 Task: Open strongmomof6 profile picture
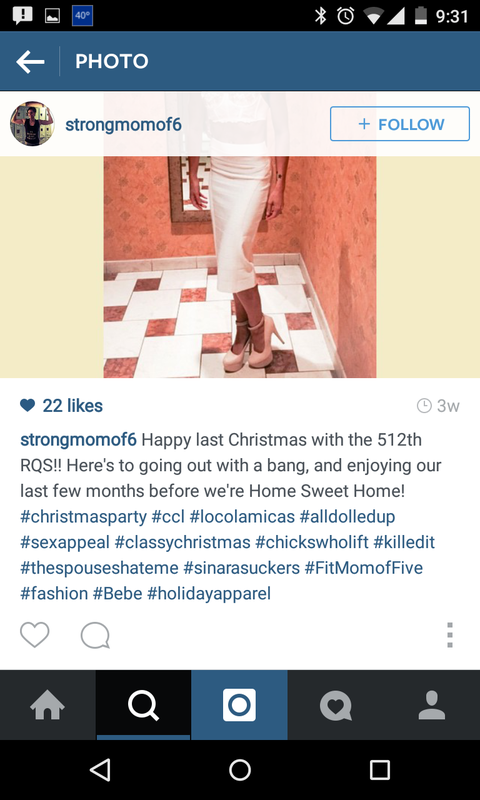[x=32, y=124]
